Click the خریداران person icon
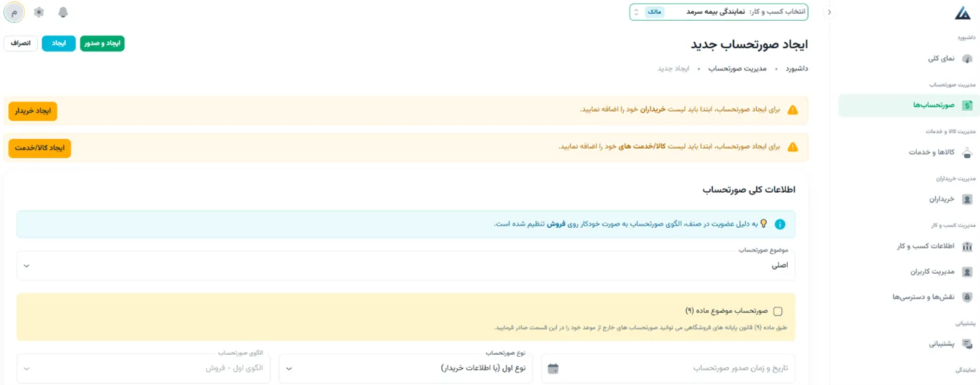 (x=967, y=200)
